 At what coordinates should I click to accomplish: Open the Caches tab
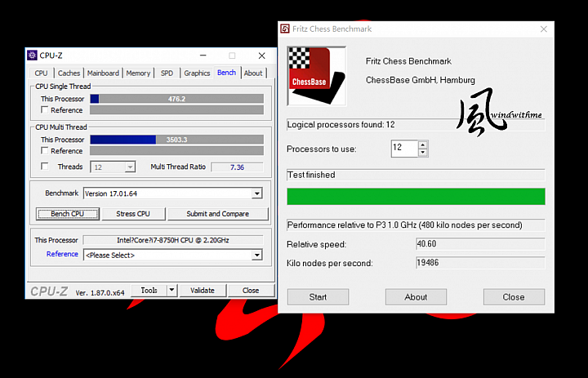point(69,73)
